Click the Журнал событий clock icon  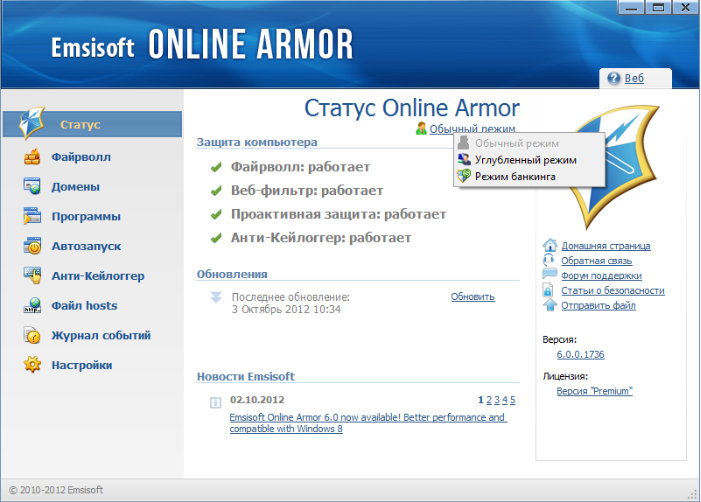(32, 335)
